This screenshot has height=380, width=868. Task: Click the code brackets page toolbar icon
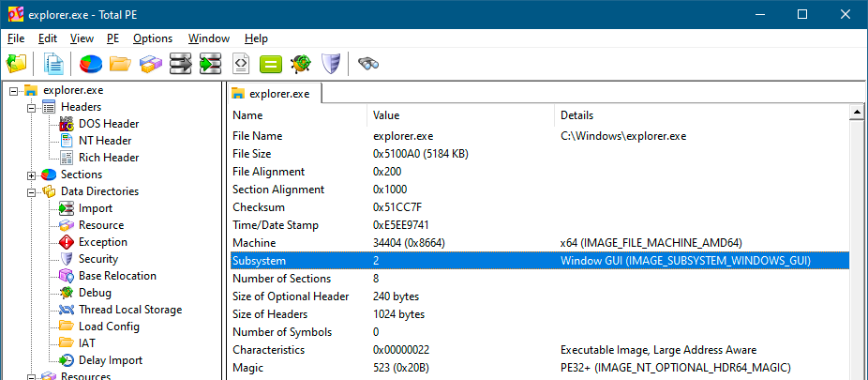(241, 64)
